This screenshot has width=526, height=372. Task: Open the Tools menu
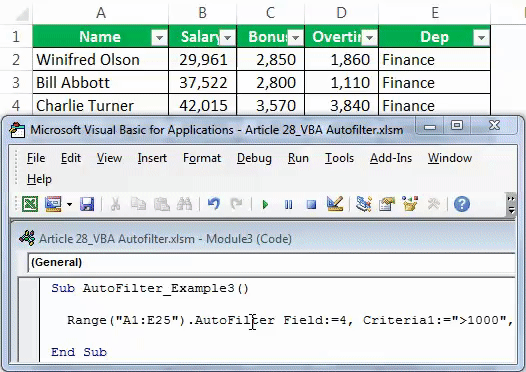(339, 158)
